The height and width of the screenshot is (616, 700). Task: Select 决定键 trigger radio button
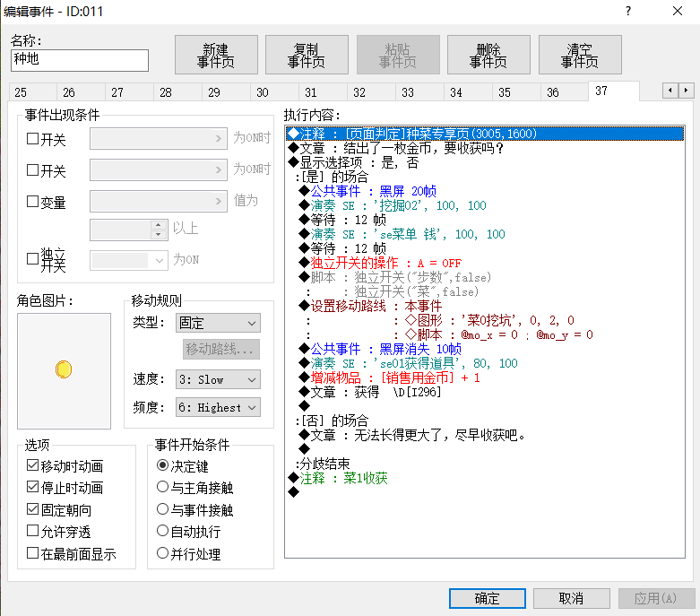click(x=162, y=465)
